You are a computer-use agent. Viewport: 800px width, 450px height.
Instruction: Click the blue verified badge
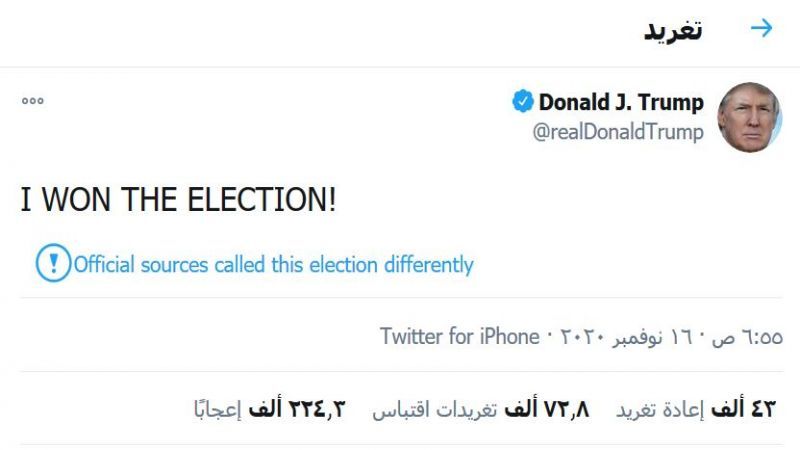coord(523,101)
